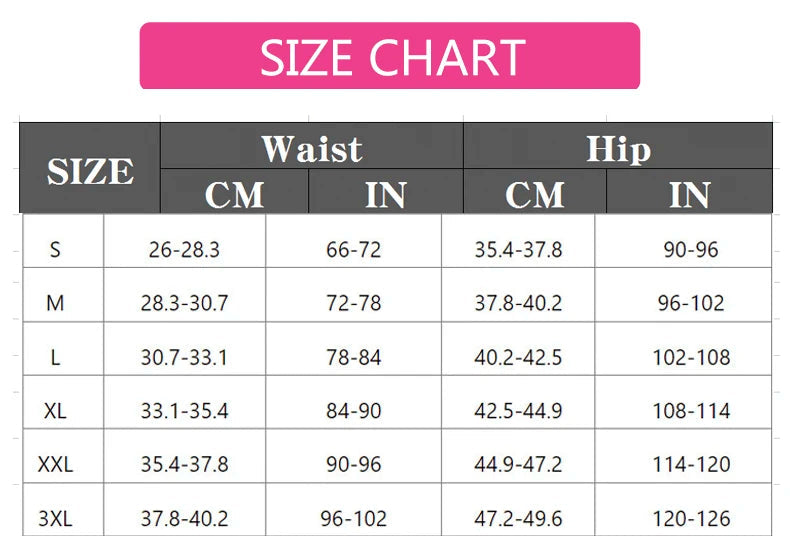Click the IN subheader under Hip
790x536 pixels.
click(689, 194)
